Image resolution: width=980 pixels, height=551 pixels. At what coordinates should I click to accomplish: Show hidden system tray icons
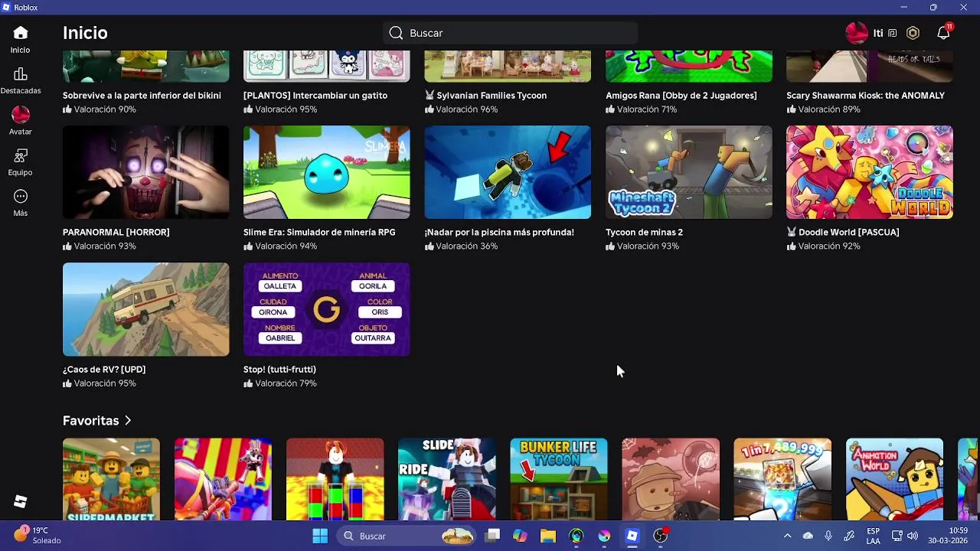tap(787, 536)
